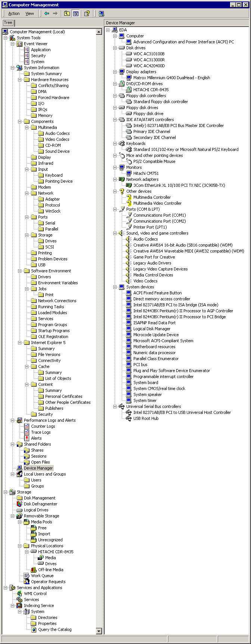
Task: Click the Audio Codecs speaker icon in devices
Action: (129, 239)
